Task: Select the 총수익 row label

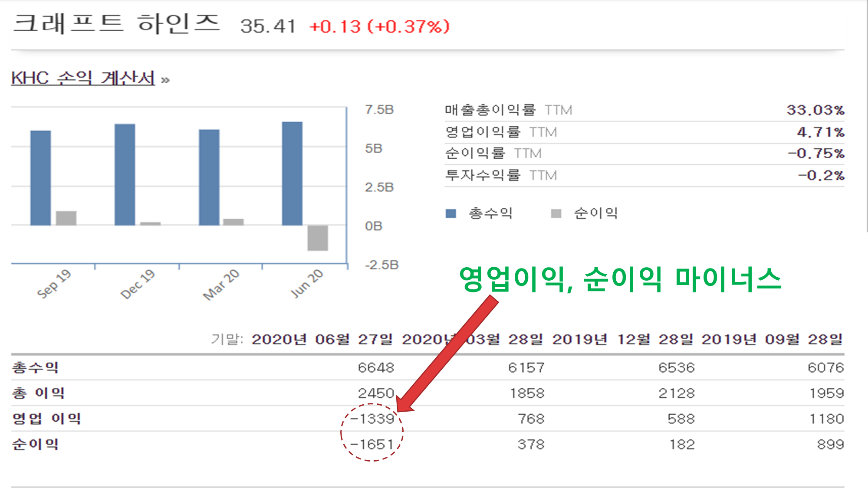Action: pyautogui.click(x=35, y=368)
